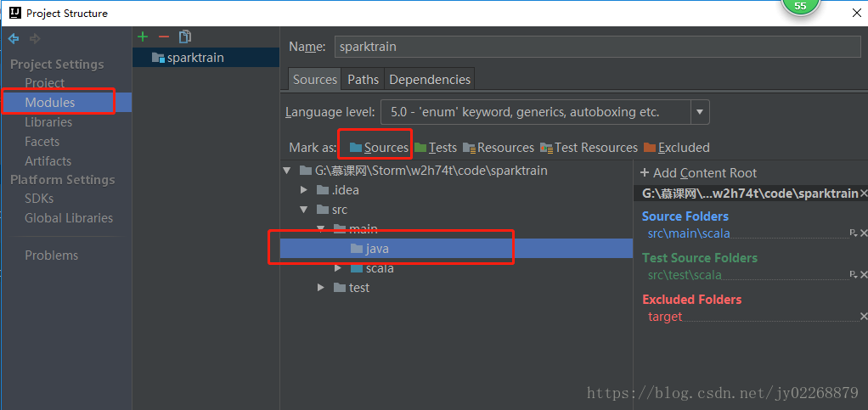Mark folder as Excluded
Image resolution: width=868 pixels, height=410 pixels.
676,148
